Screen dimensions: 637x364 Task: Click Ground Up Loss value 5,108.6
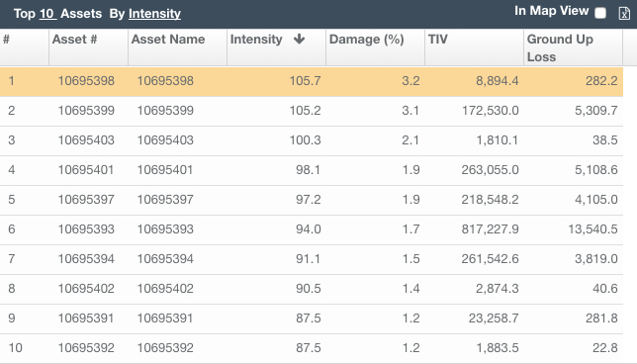pyautogui.click(x=596, y=170)
